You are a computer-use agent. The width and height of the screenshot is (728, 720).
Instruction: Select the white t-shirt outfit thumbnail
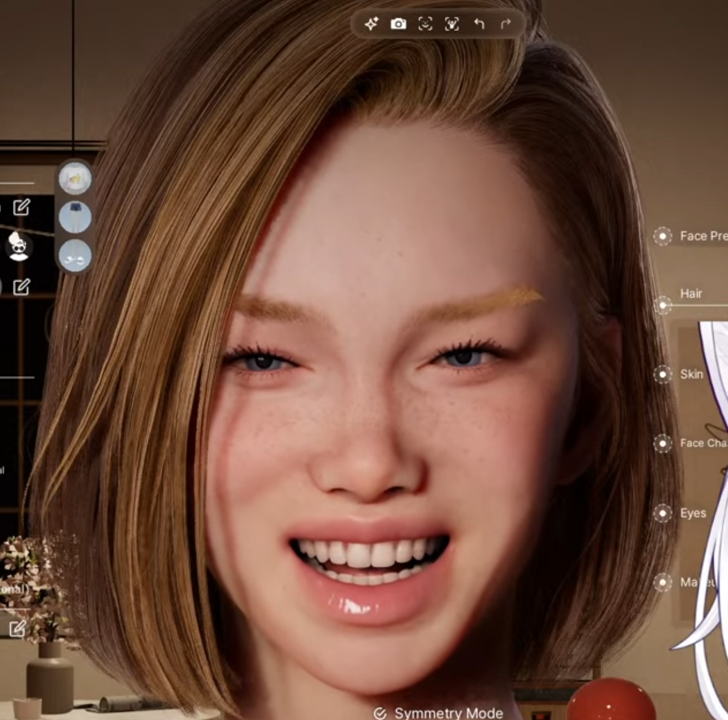pos(75,178)
